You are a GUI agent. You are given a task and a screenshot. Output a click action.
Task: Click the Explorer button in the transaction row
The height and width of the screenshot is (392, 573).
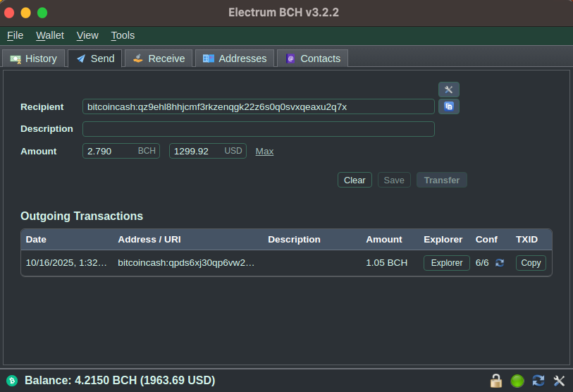[x=446, y=263]
